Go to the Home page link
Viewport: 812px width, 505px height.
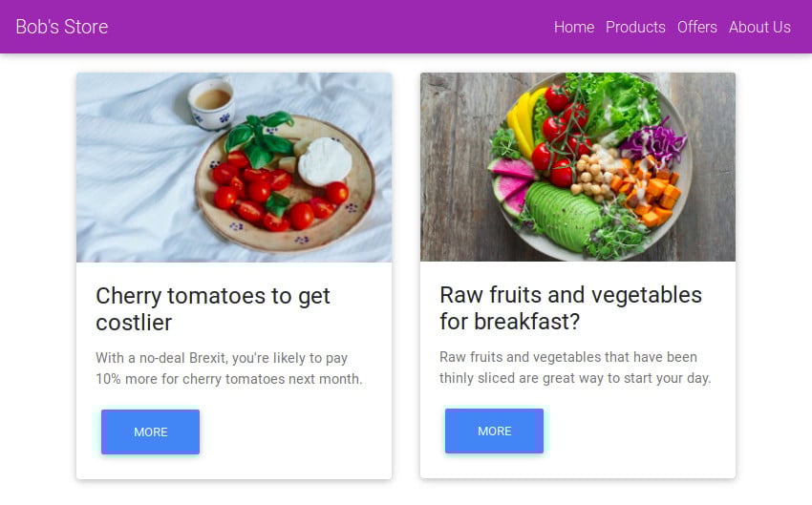[574, 27]
